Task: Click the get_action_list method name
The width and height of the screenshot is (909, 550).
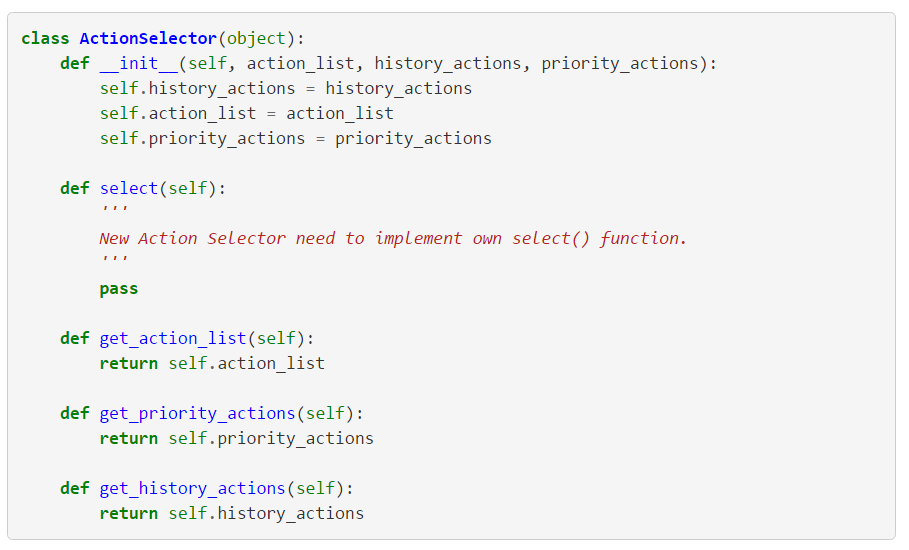Action: [173, 338]
